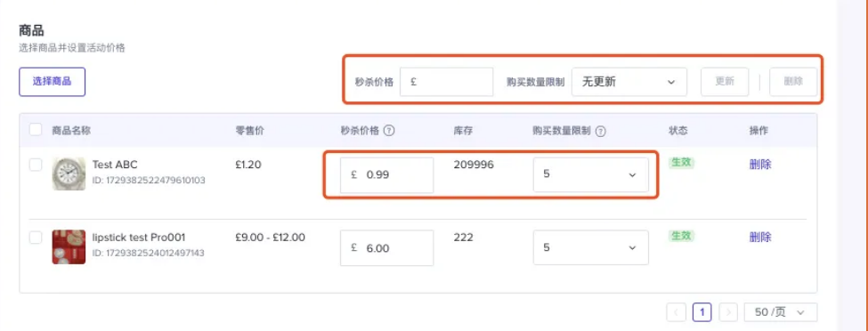
Task: Toggle the select-all checkbox in table header
Action: 36,130
